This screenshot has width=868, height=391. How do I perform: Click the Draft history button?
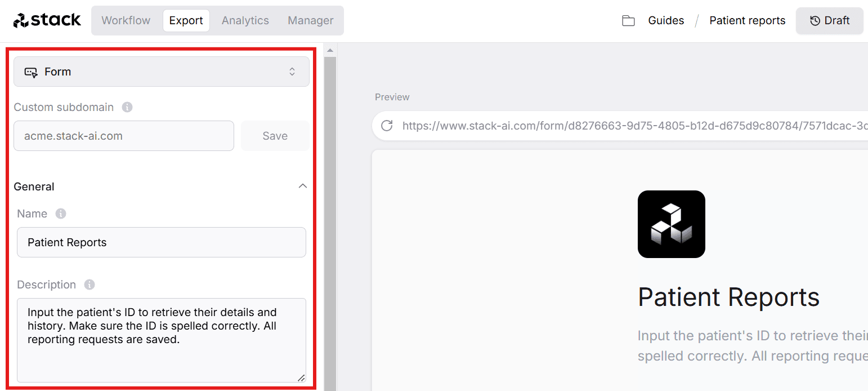829,21
